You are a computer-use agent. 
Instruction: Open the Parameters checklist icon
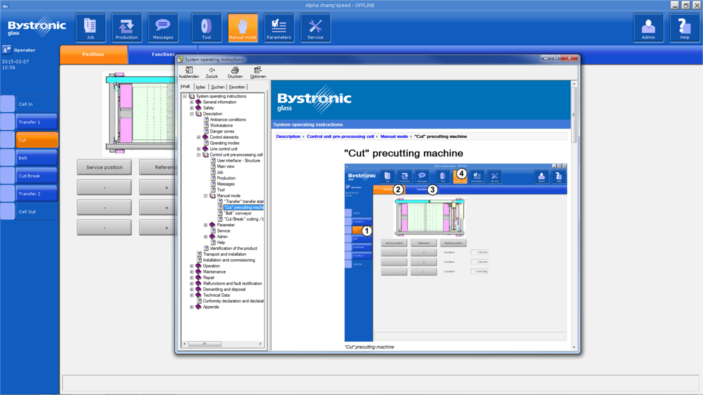coord(279,28)
